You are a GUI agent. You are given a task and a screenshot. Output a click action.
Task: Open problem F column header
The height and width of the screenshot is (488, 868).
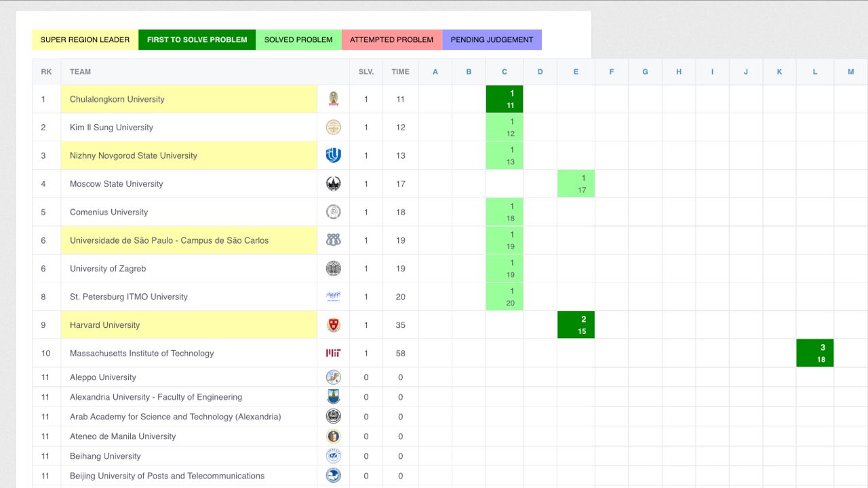[x=612, y=72]
